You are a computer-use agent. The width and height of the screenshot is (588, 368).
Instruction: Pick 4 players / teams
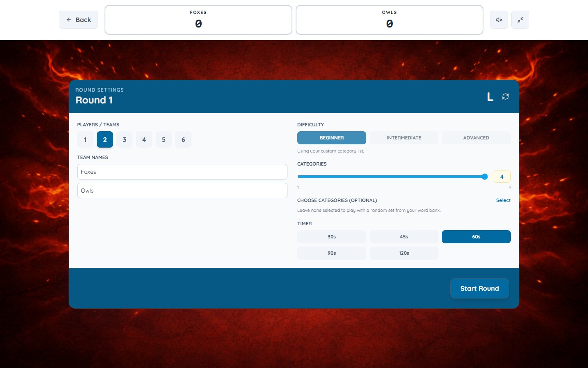(x=144, y=139)
